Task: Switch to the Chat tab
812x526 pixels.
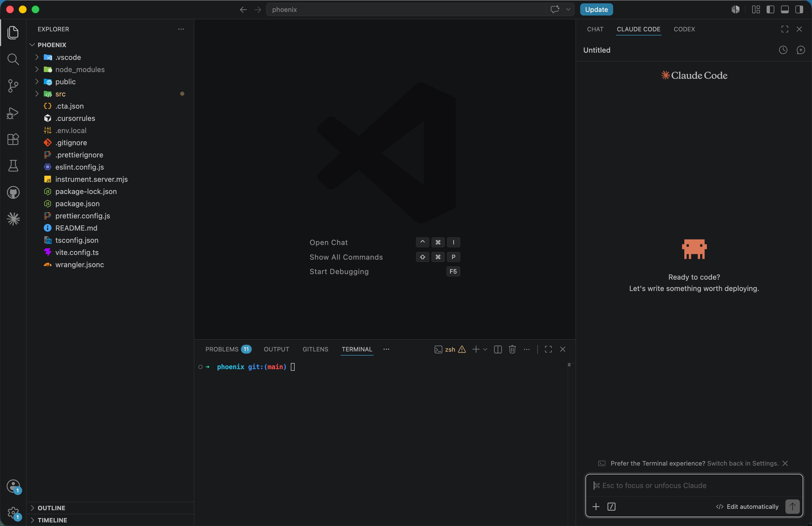Action: tap(595, 29)
